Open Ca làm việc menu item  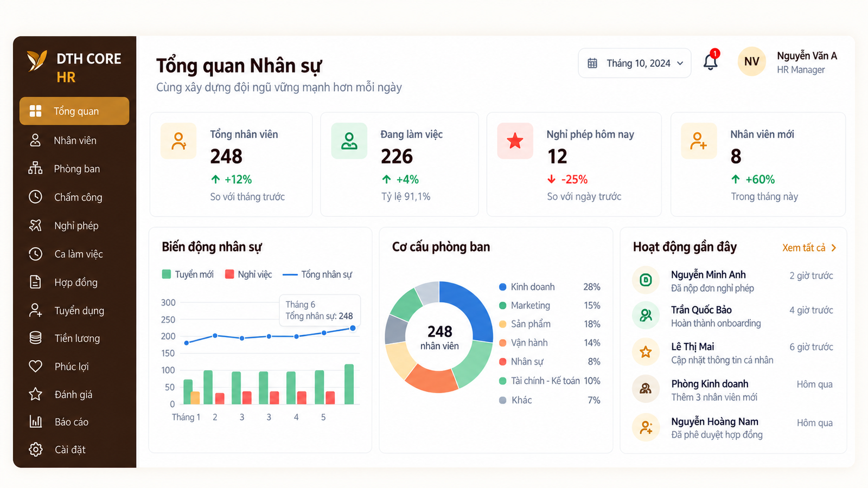click(x=74, y=254)
